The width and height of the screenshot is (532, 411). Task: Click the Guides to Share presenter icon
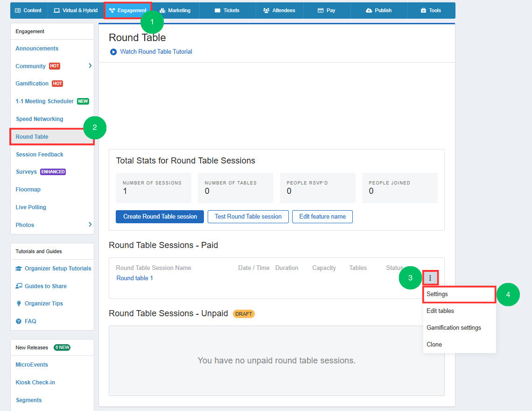(x=19, y=286)
